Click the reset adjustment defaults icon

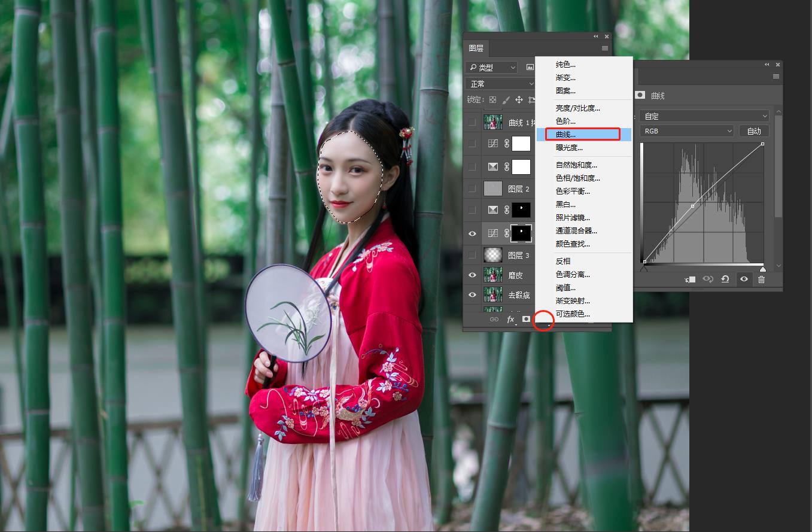[725, 279]
